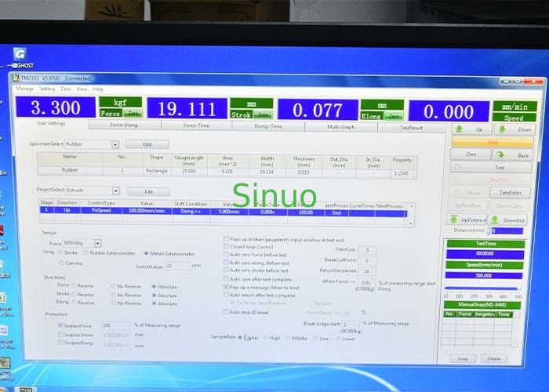Switch to the Force-Time tab
The height and width of the screenshot is (392, 549).
[x=196, y=125]
